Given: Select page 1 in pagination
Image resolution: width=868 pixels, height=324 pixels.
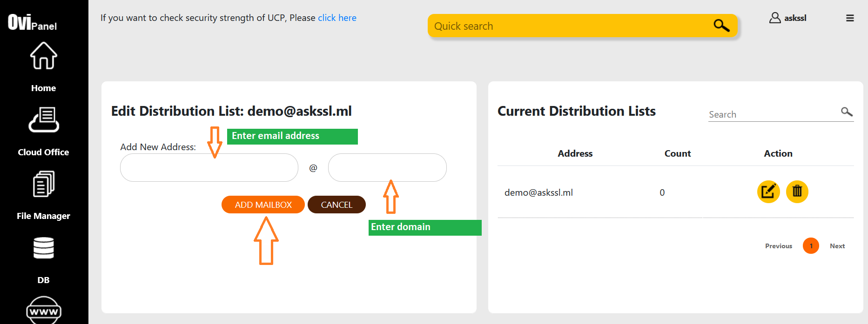Looking at the screenshot, I should point(811,246).
